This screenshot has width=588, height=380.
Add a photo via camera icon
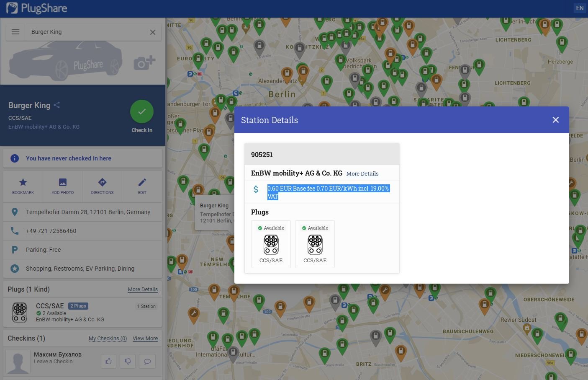pos(144,63)
